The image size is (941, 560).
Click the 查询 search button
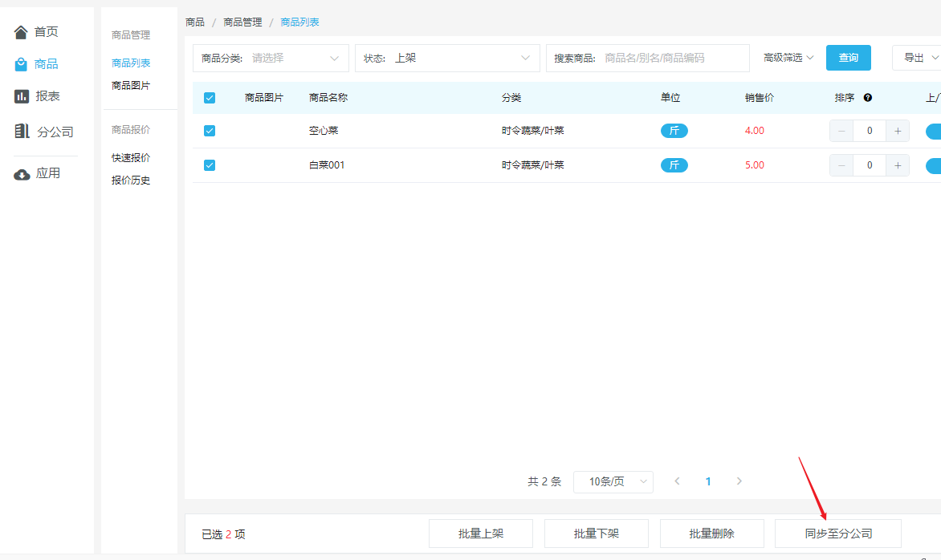pos(849,58)
